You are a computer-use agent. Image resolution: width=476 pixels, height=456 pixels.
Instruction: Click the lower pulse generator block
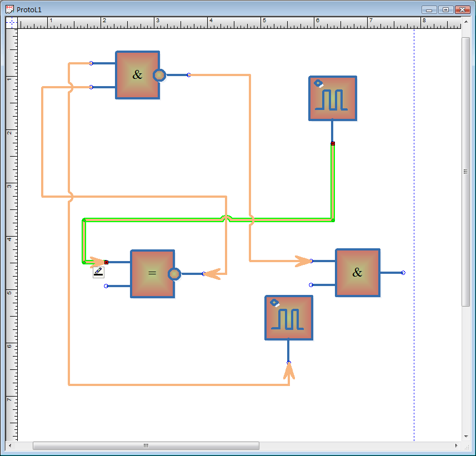tap(288, 318)
